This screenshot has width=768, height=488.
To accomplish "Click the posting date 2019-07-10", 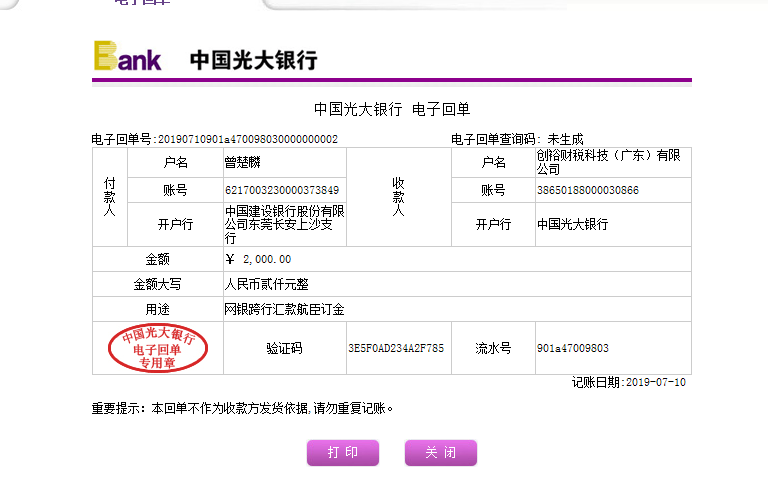I will tap(656, 382).
